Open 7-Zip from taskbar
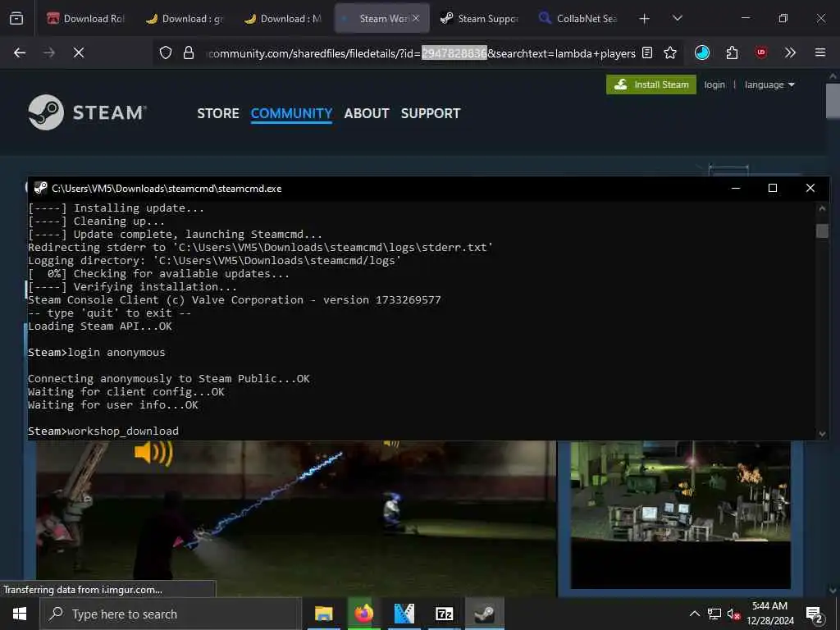The width and height of the screenshot is (840, 630). tap(444, 614)
